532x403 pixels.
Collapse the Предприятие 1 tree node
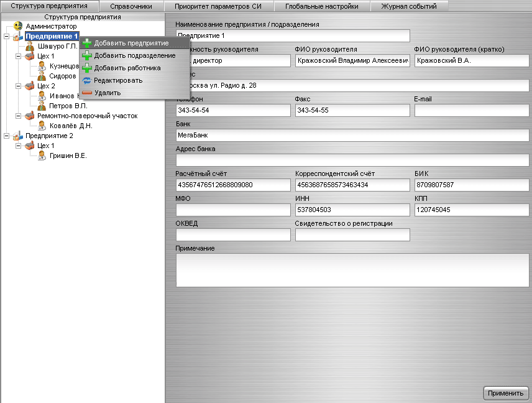(x=6, y=36)
